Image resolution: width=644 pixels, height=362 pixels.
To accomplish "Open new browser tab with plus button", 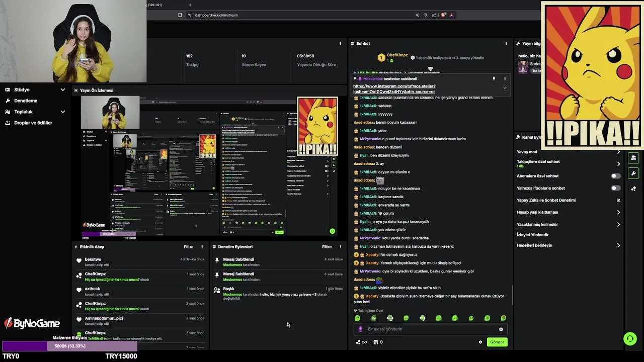I will (190, 5).
